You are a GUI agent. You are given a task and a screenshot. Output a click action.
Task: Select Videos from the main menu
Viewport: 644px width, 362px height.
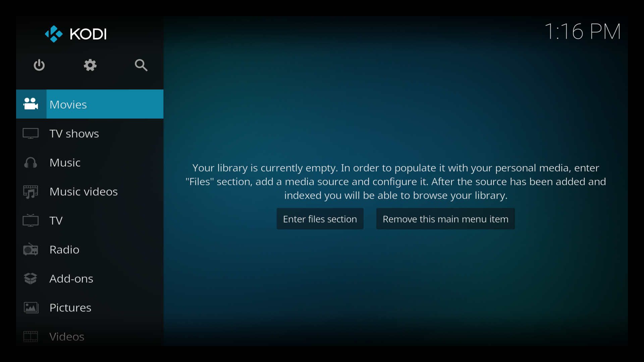(x=66, y=336)
